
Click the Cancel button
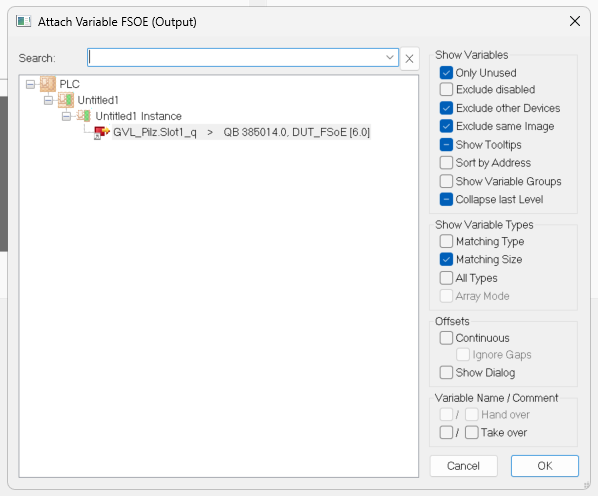tap(463, 466)
